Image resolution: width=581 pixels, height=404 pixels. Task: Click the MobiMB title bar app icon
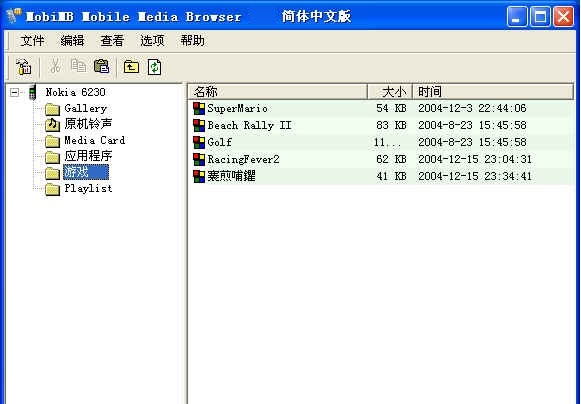[x=13, y=16]
